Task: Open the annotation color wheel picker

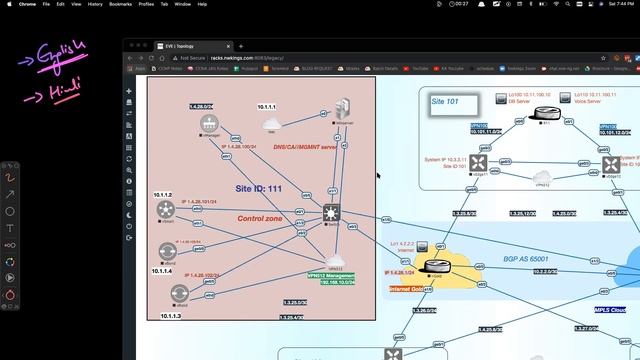Action: pos(10,262)
